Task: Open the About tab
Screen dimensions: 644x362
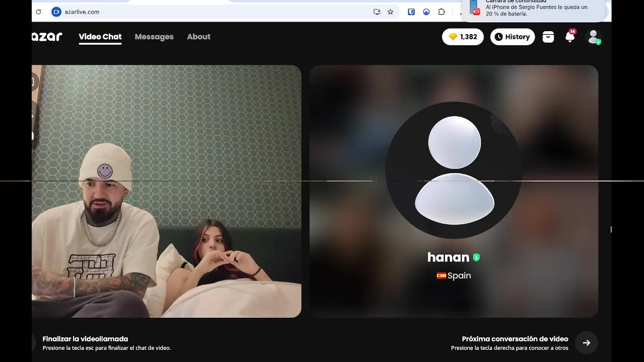Action: pos(199,37)
